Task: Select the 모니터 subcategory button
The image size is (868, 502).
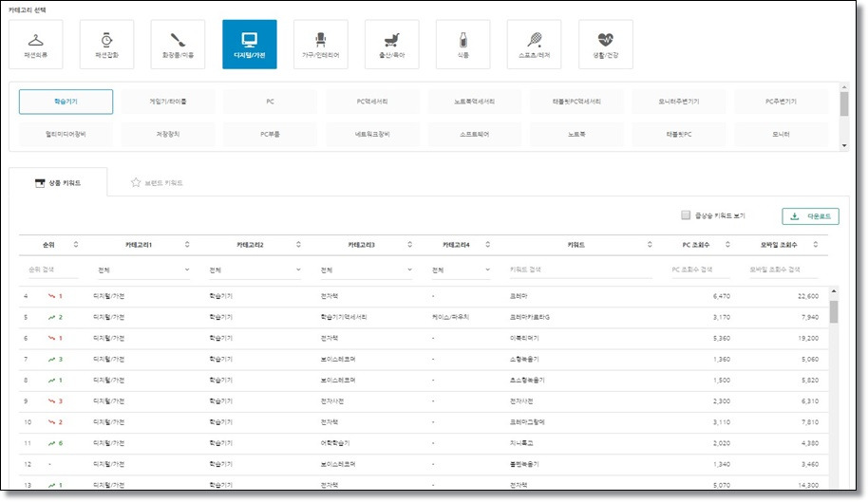Action: point(781,135)
